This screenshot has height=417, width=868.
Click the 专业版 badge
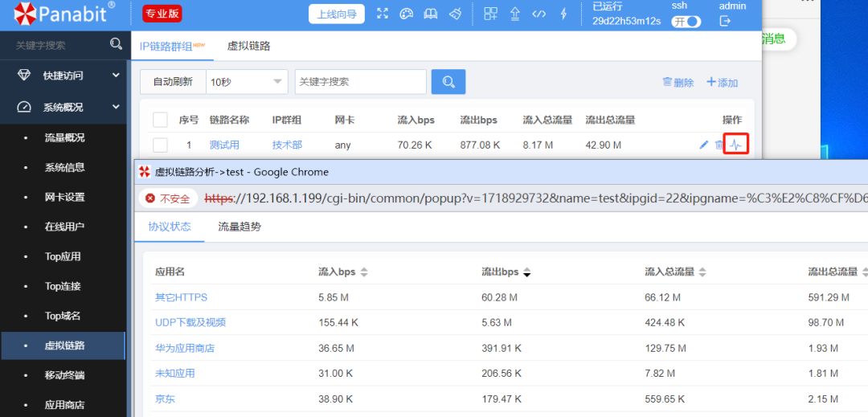[162, 14]
